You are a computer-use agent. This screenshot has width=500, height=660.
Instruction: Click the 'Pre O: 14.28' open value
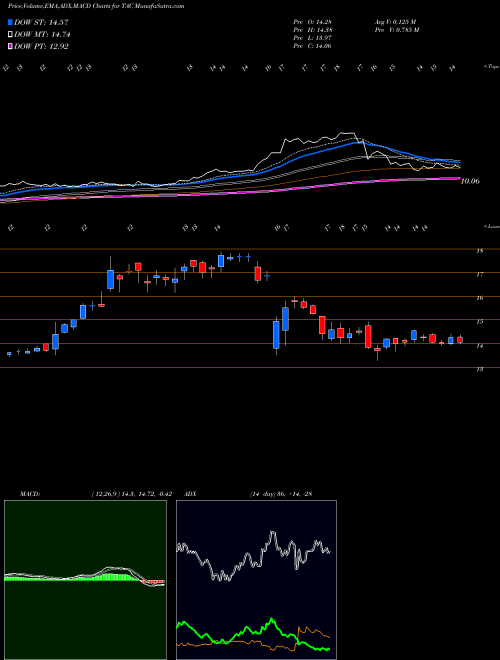point(313,22)
